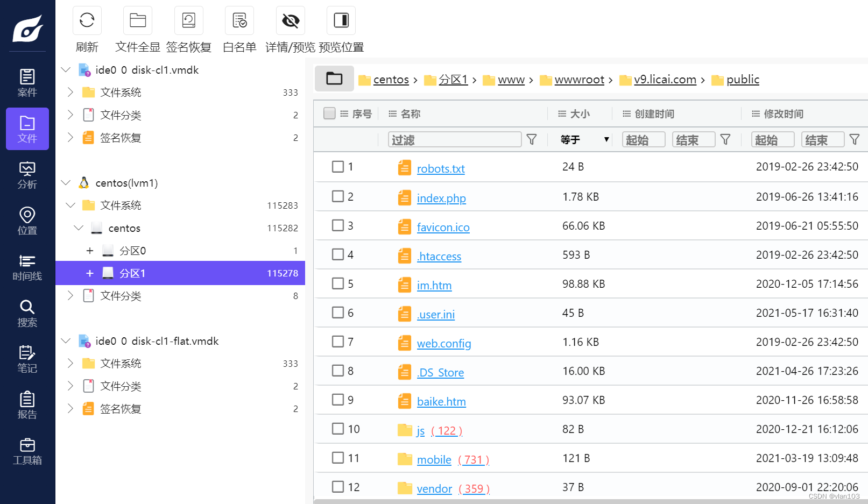Check the box for row 10 js
Image resolution: width=868 pixels, height=504 pixels.
point(338,429)
